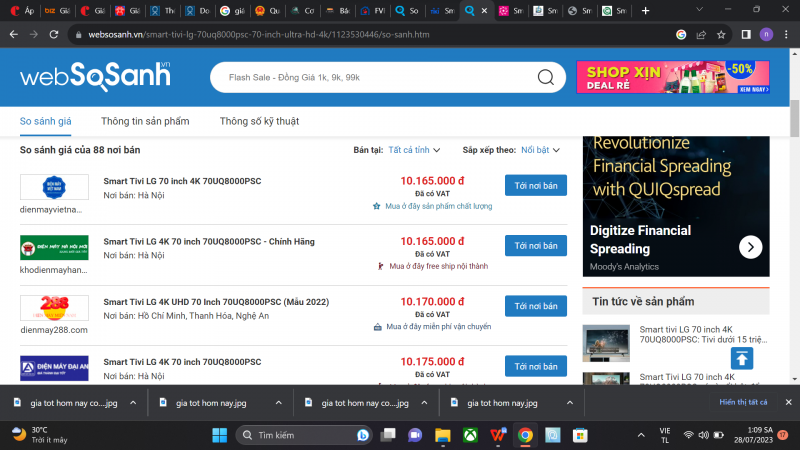The image size is (800, 450).
Task: Switch to the 'So sánh giá' tab
Action: [x=45, y=121]
